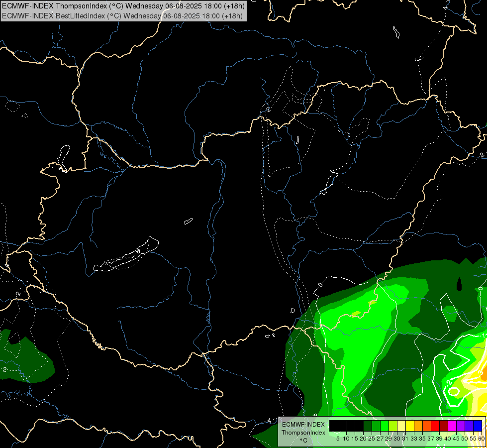Click the pure yellow 31–33 legend swatch
This screenshot has height=448, width=487.
pyautogui.click(x=410, y=426)
